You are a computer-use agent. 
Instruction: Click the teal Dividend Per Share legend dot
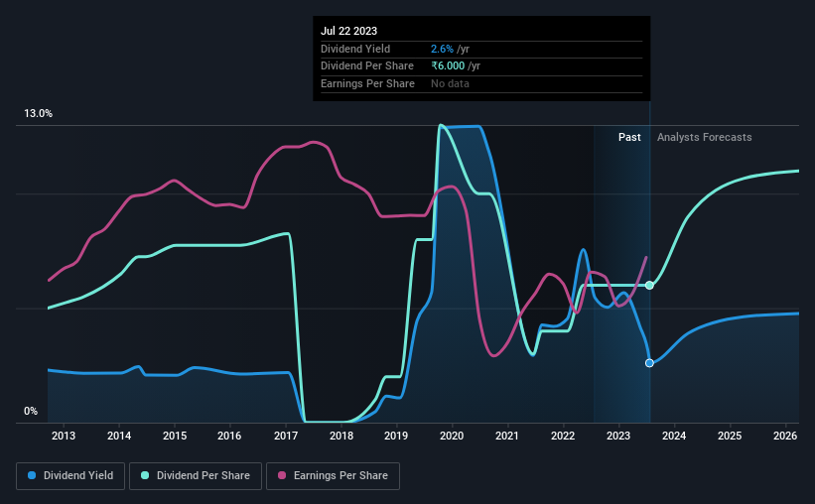pyautogui.click(x=145, y=475)
